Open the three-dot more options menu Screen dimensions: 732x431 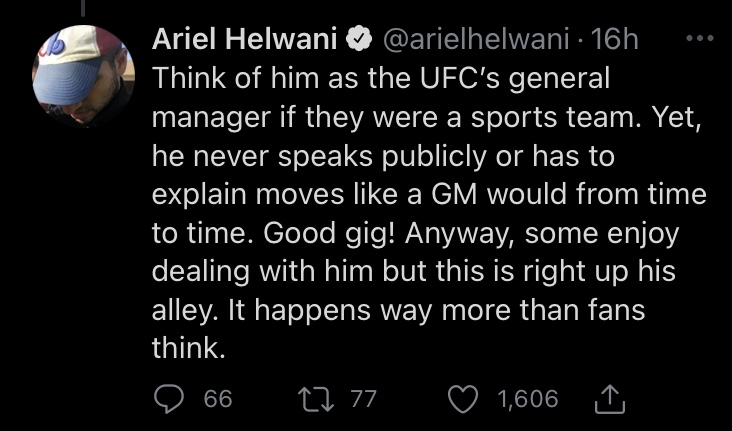700,38
